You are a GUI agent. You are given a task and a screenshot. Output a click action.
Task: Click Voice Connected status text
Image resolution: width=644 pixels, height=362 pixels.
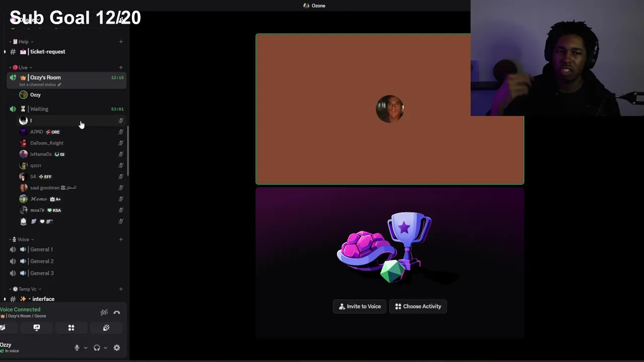click(20, 310)
